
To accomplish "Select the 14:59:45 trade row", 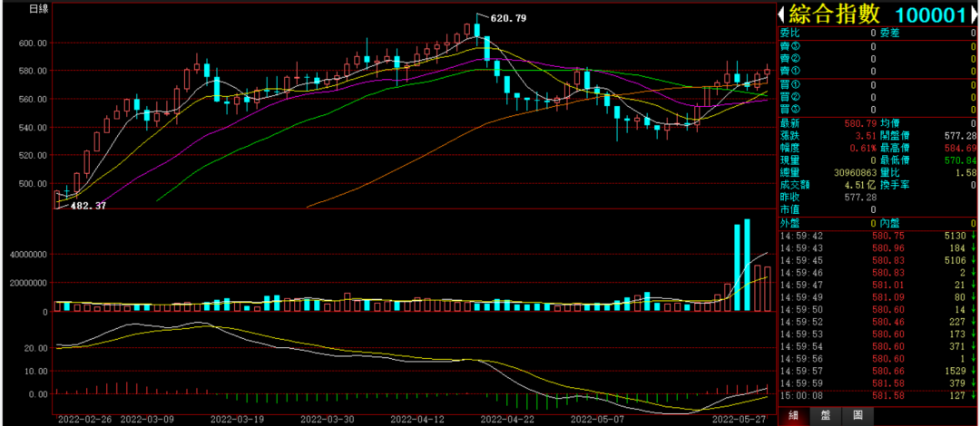I will [x=877, y=260].
